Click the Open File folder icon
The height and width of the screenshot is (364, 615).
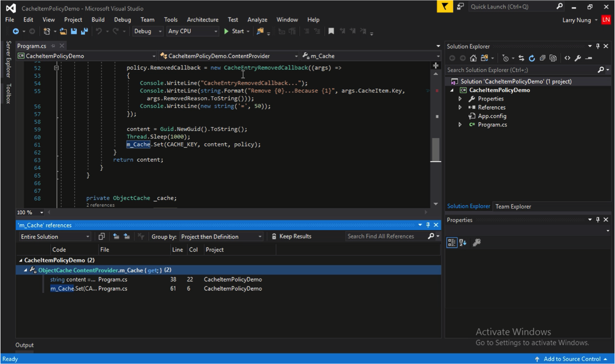point(63,31)
